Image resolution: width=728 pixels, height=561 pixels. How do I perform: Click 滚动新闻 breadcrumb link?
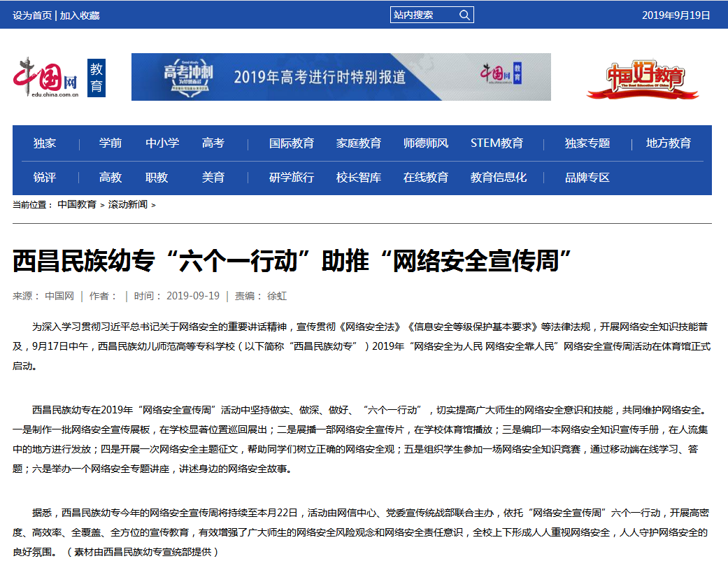pyautogui.click(x=128, y=205)
